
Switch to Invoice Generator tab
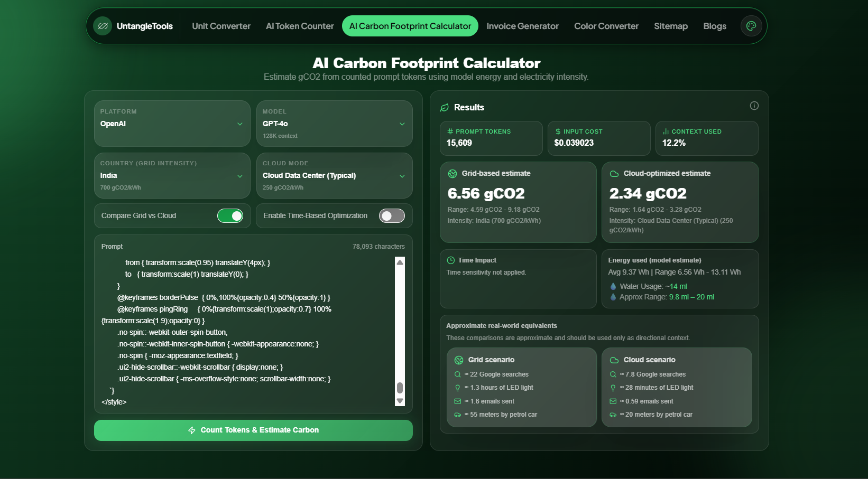click(523, 26)
